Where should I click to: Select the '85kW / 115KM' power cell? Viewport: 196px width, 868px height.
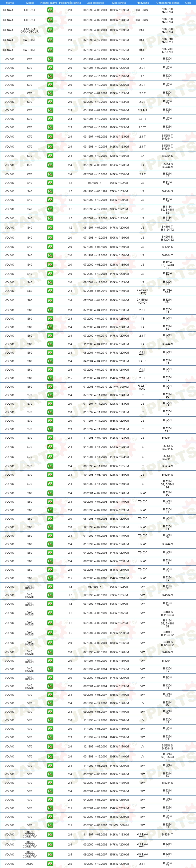coord(119,613)
